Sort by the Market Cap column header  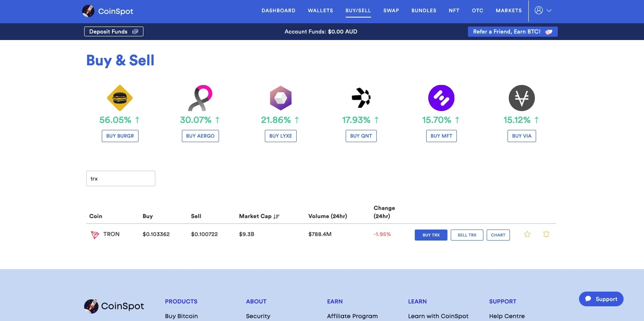point(255,216)
